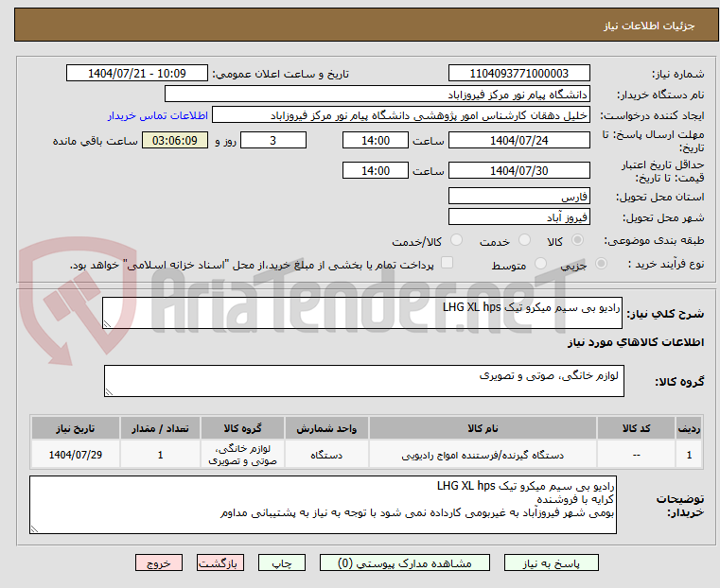The image size is (720, 588).
Task: Click the جزئیات اطلاعات نیاز header title
Action: pyautogui.click(x=649, y=26)
